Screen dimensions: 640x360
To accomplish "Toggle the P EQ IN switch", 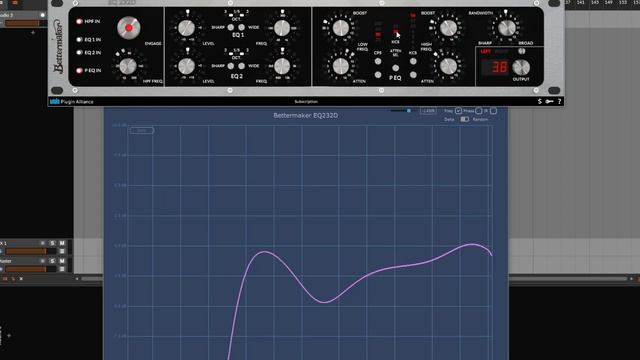I will (x=80, y=70).
